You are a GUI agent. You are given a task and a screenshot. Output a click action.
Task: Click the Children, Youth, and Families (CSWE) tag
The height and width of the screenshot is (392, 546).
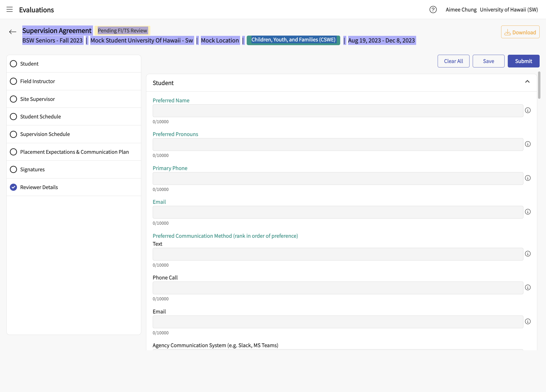click(x=293, y=40)
